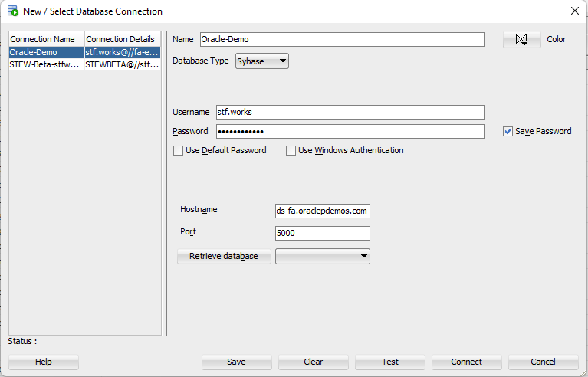Open the Database Type dropdown

[262, 61]
